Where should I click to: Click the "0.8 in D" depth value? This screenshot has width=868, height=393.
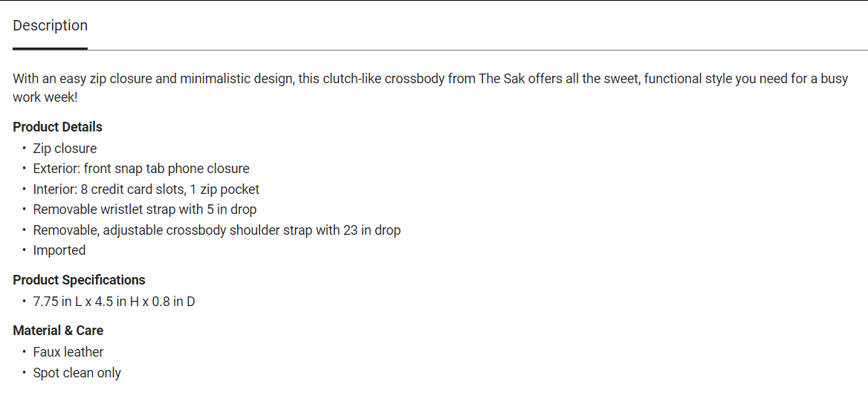(x=173, y=302)
